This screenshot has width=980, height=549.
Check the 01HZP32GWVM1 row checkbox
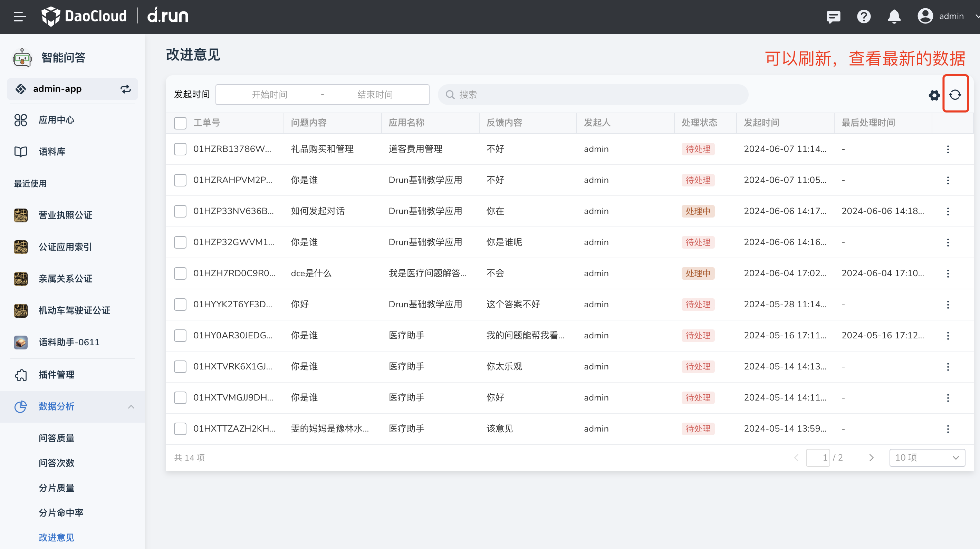pyautogui.click(x=180, y=242)
